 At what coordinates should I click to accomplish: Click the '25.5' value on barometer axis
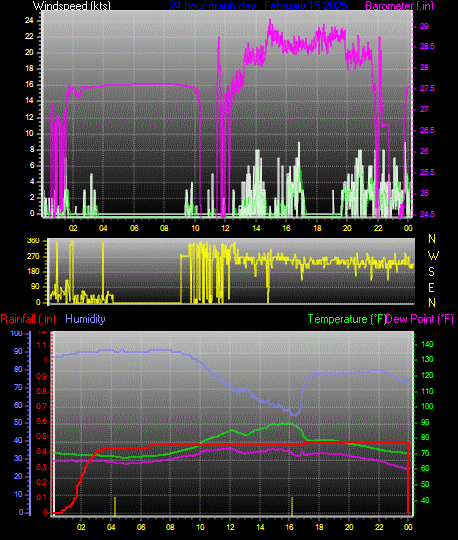click(427, 173)
